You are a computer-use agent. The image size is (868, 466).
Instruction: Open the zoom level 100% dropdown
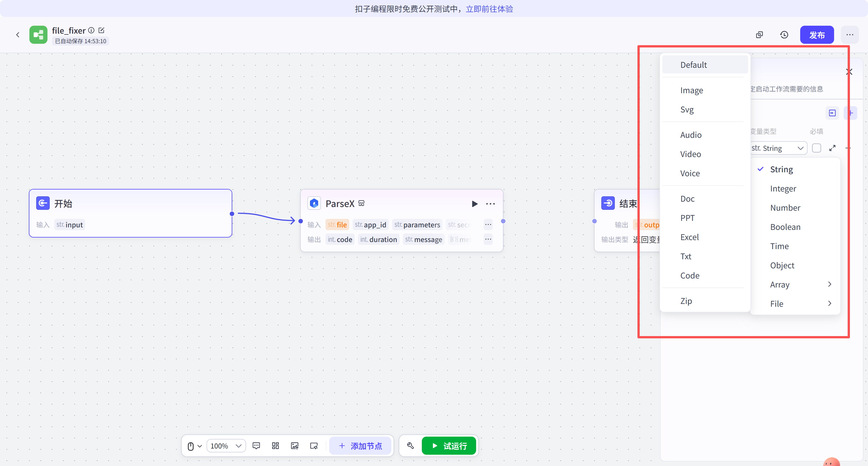[x=226, y=446]
